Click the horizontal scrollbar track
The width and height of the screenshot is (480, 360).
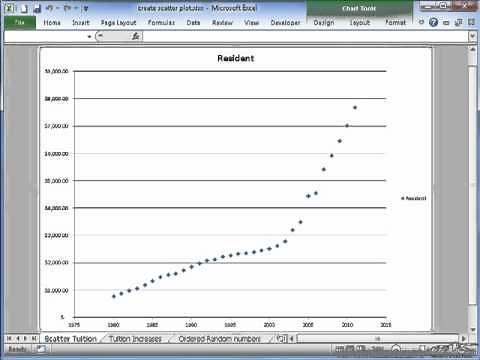pos(377,339)
